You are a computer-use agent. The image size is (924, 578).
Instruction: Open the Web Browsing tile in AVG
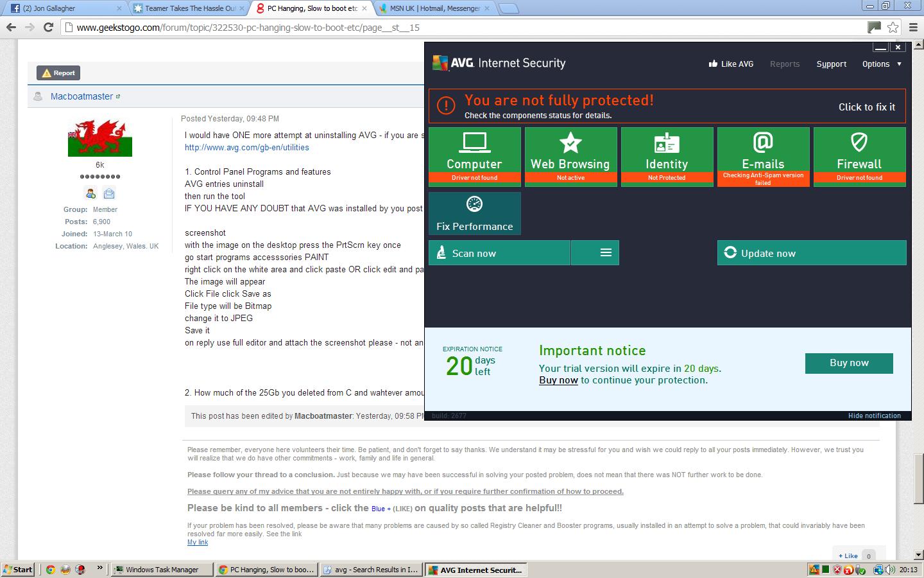(570, 157)
